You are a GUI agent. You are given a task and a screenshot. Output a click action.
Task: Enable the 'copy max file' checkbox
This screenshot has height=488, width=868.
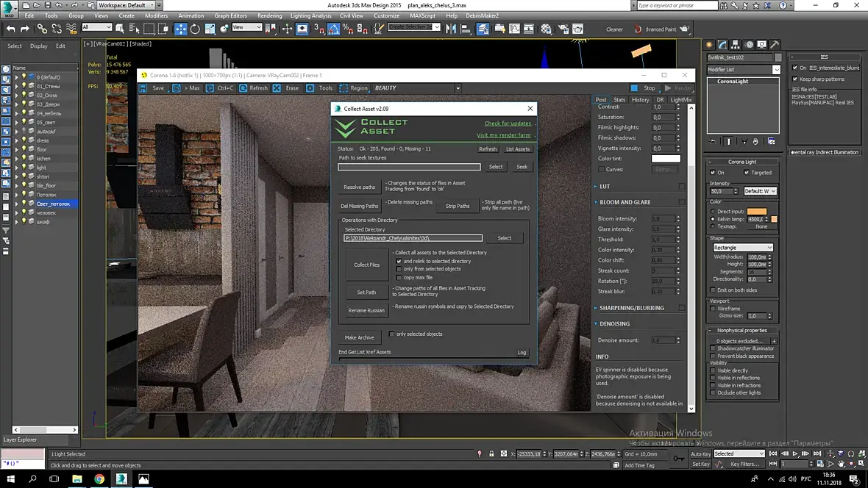pyautogui.click(x=399, y=277)
